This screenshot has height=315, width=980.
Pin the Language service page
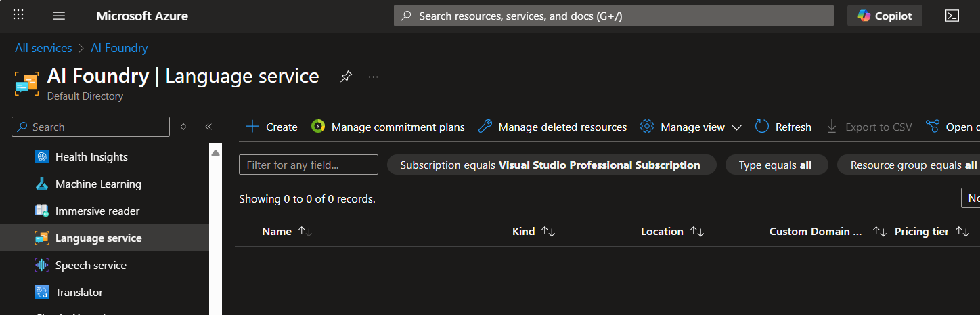point(346,77)
